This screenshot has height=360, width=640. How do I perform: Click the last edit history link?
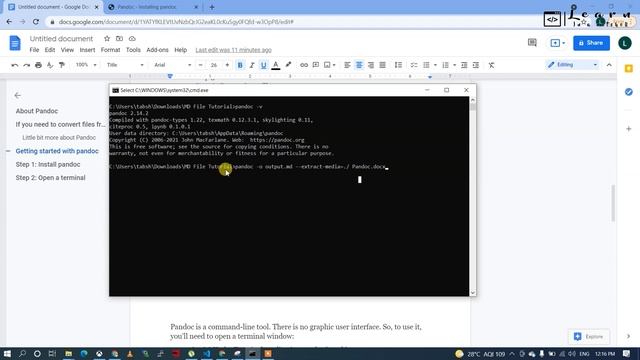pos(233,50)
